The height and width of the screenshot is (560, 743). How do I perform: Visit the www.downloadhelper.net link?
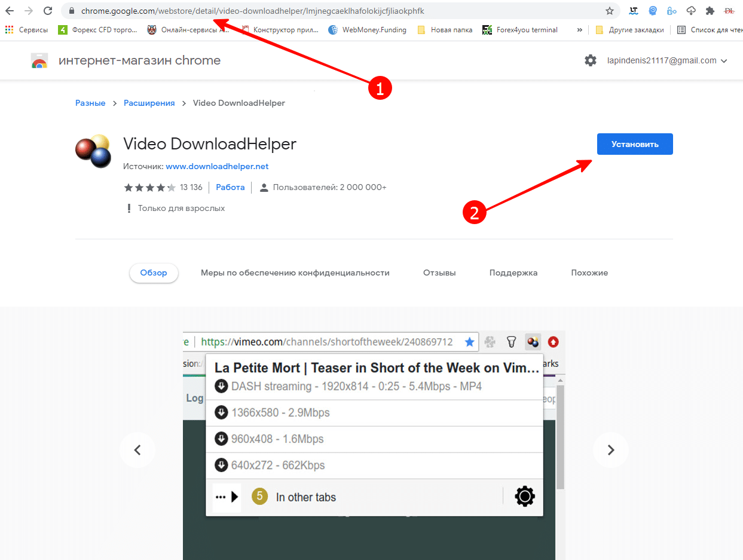pos(217,166)
